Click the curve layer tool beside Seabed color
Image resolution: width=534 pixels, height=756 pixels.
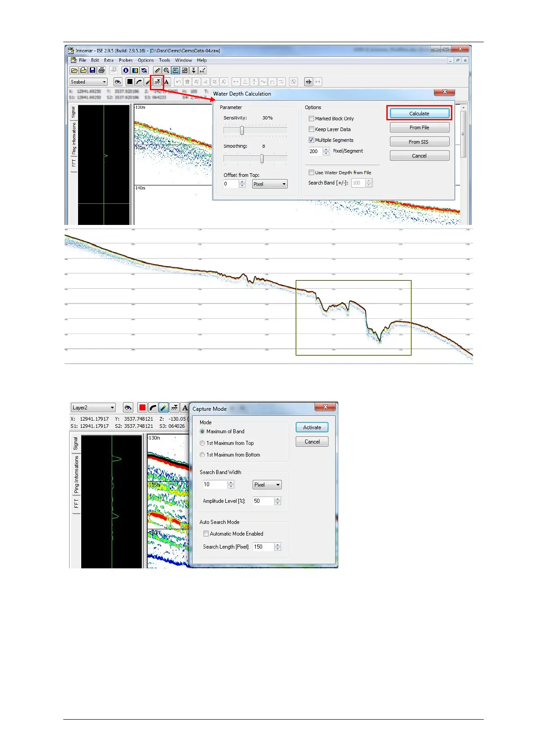click(139, 82)
